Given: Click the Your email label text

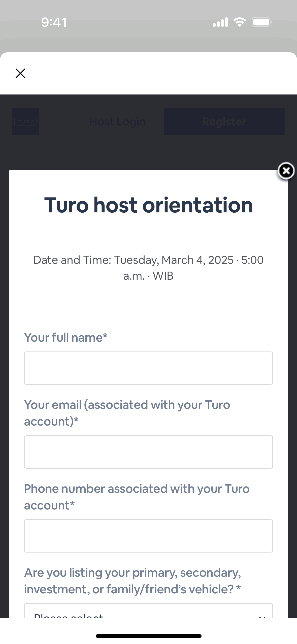Looking at the screenshot, I should pos(127,413).
